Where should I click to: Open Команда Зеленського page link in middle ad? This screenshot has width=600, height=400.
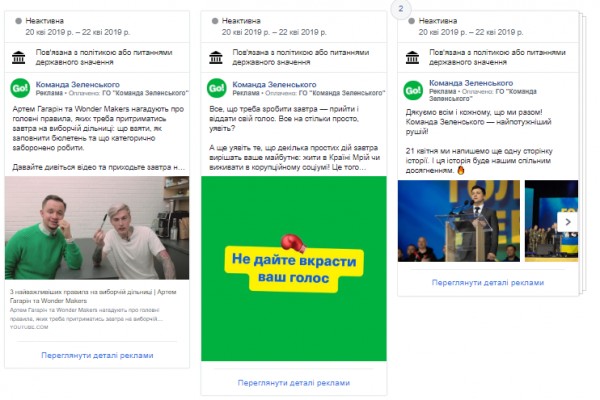click(x=274, y=85)
